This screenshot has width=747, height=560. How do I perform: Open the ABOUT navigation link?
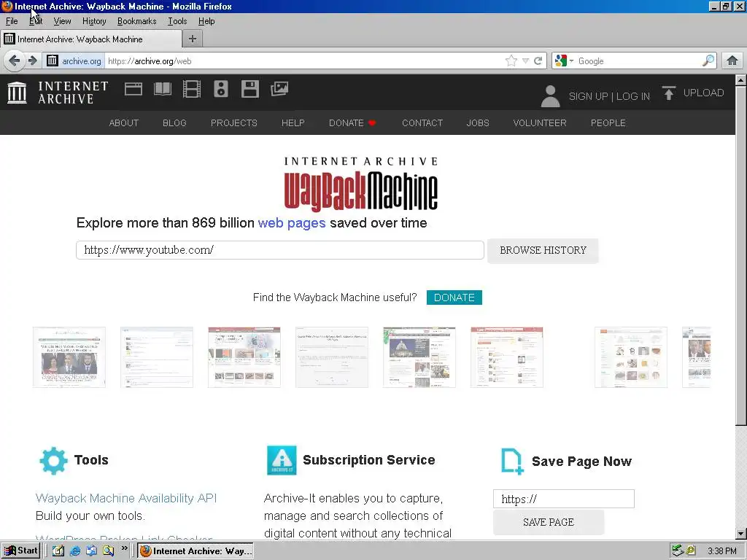pyautogui.click(x=124, y=122)
